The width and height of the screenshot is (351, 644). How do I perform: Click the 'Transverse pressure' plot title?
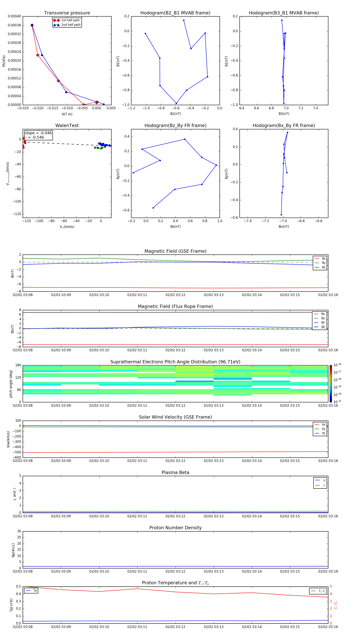(67, 13)
